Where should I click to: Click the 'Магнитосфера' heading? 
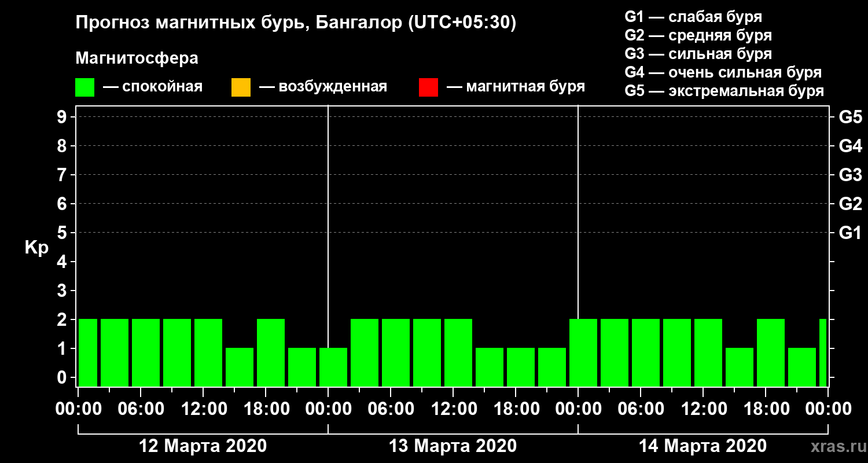click(137, 58)
